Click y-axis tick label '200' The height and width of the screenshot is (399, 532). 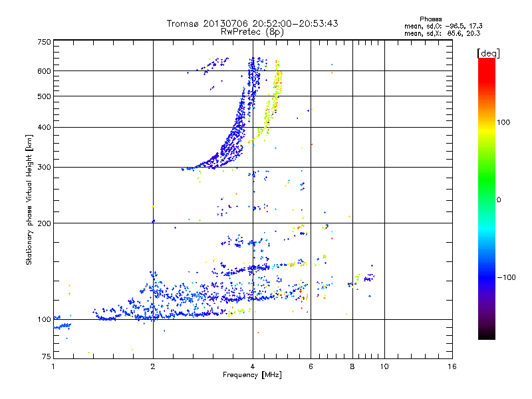pyautogui.click(x=44, y=223)
